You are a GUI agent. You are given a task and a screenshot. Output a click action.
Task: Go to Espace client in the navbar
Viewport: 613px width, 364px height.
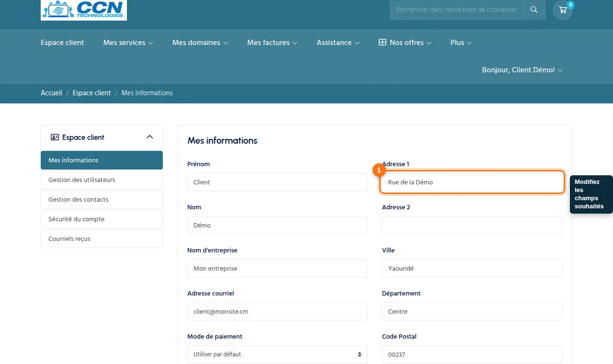[62, 43]
